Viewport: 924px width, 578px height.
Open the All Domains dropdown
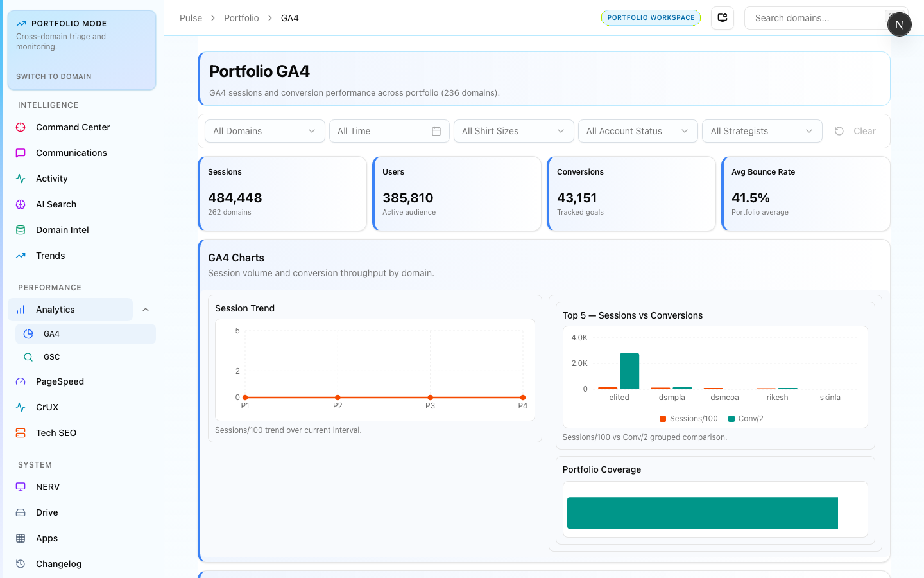tap(264, 131)
